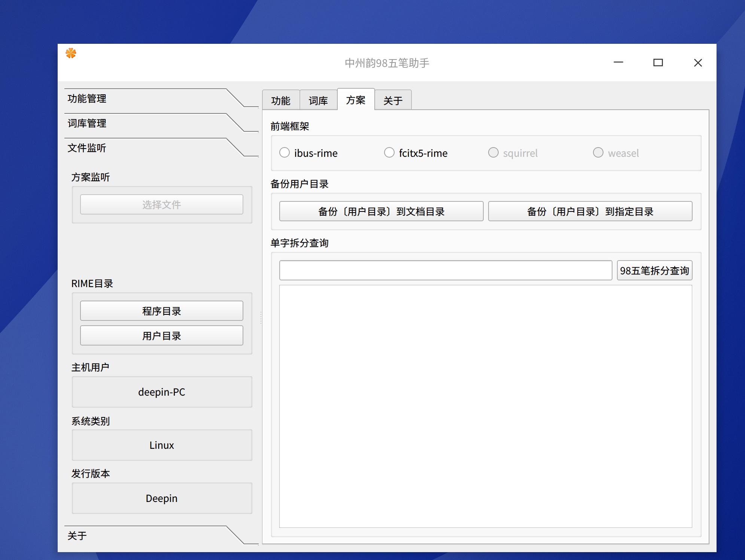The height and width of the screenshot is (560, 745).
Task: Click 备份〔用户目录〕到指定目录
Action: [x=590, y=211]
